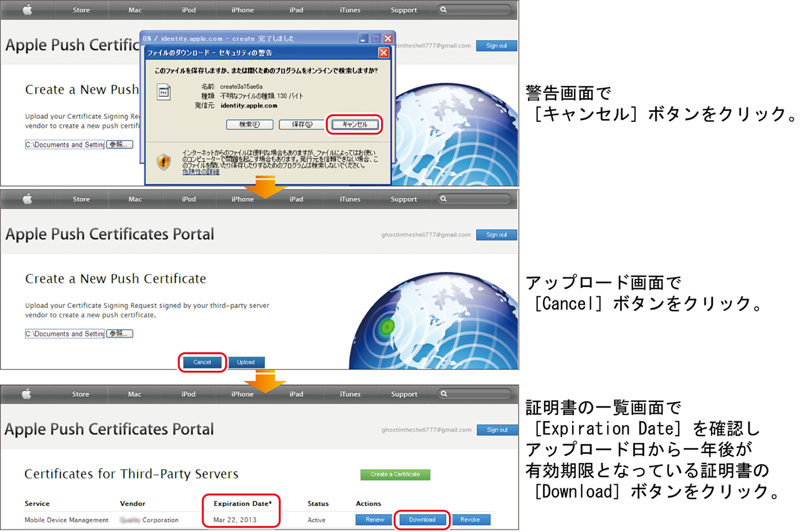Click Revoke for the Mobile Device Management certificate
The image size is (805, 532).
coord(471,520)
